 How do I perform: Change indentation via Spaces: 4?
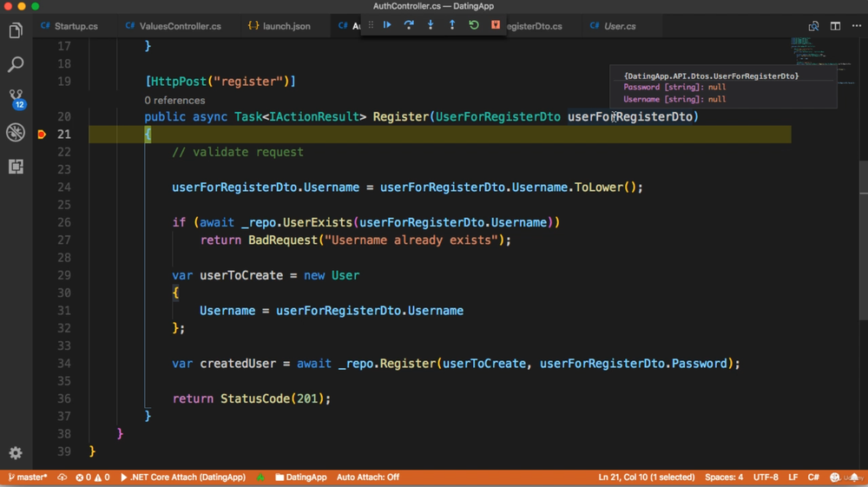(x=724, y=477)
